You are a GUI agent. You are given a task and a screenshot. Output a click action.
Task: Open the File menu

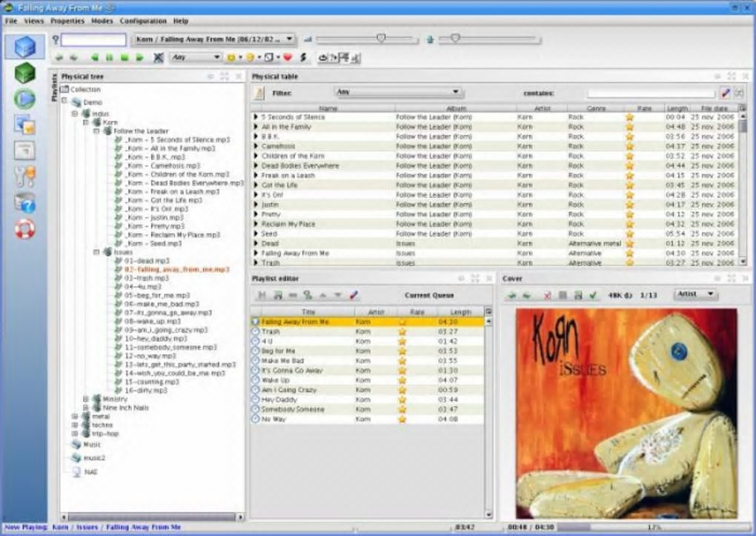[x=11, y=21]
